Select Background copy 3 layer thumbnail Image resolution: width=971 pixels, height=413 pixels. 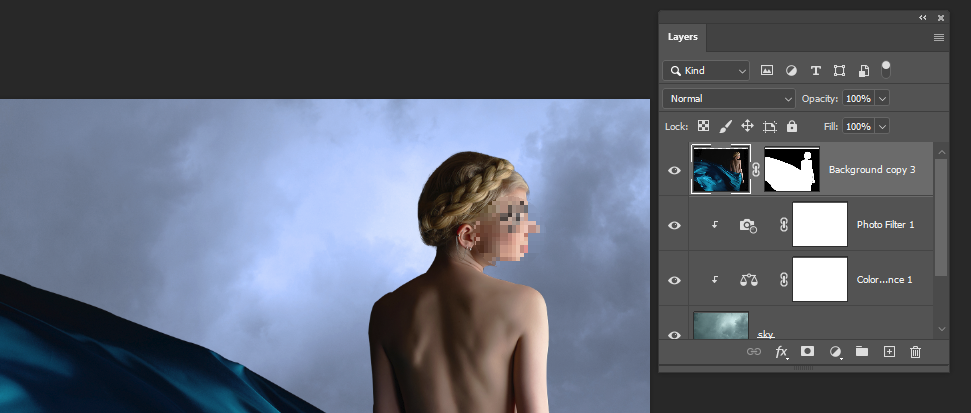[x=721, y=169]
